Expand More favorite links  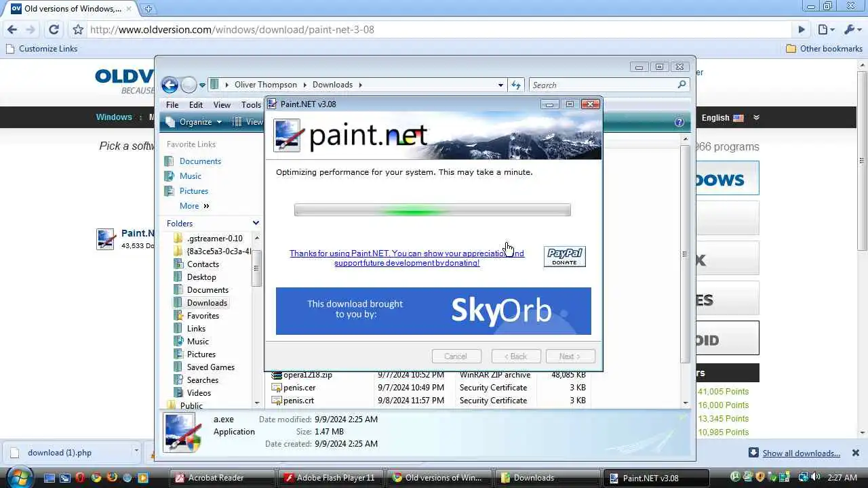pos(194,206)
